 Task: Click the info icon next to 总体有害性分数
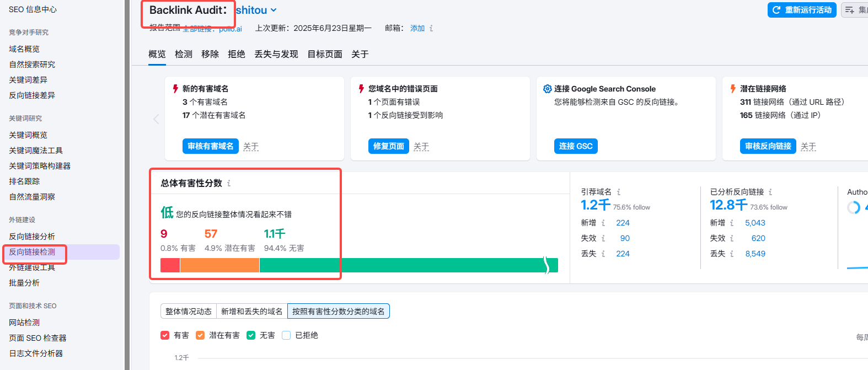pos(229,184)
